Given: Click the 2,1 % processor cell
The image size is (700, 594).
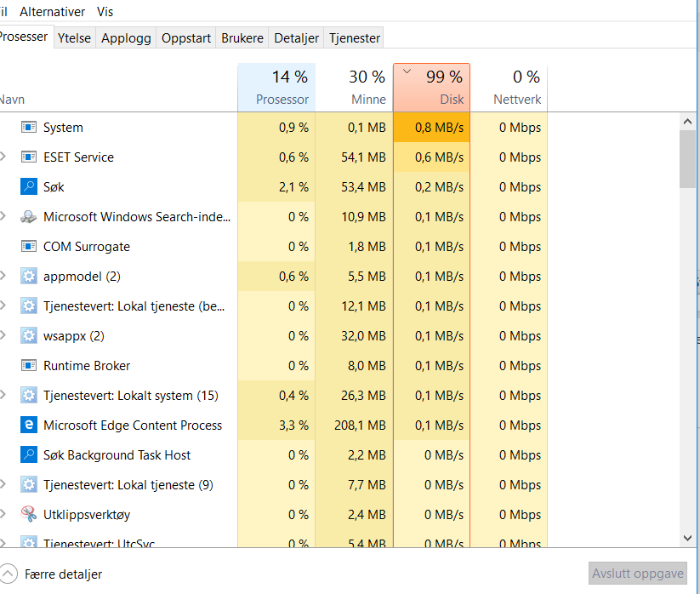Looking at the screenshot, I should (x=276, y=186).
